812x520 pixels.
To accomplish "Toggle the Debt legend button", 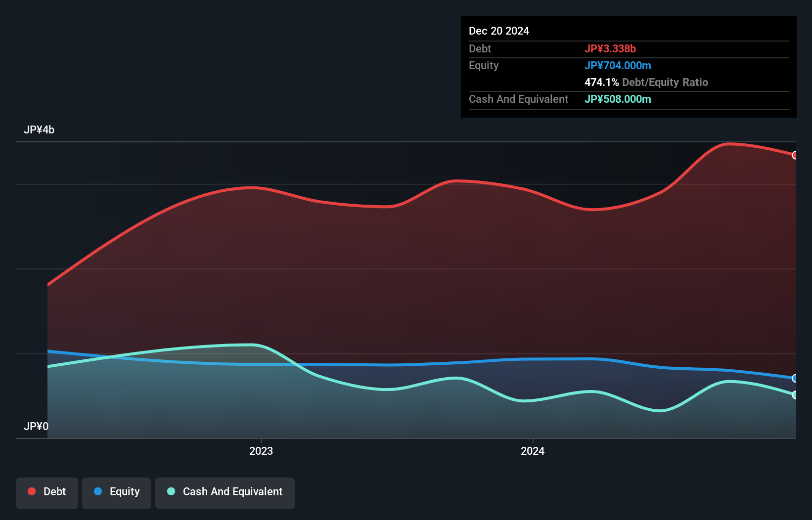I will [x=47, y=493].
